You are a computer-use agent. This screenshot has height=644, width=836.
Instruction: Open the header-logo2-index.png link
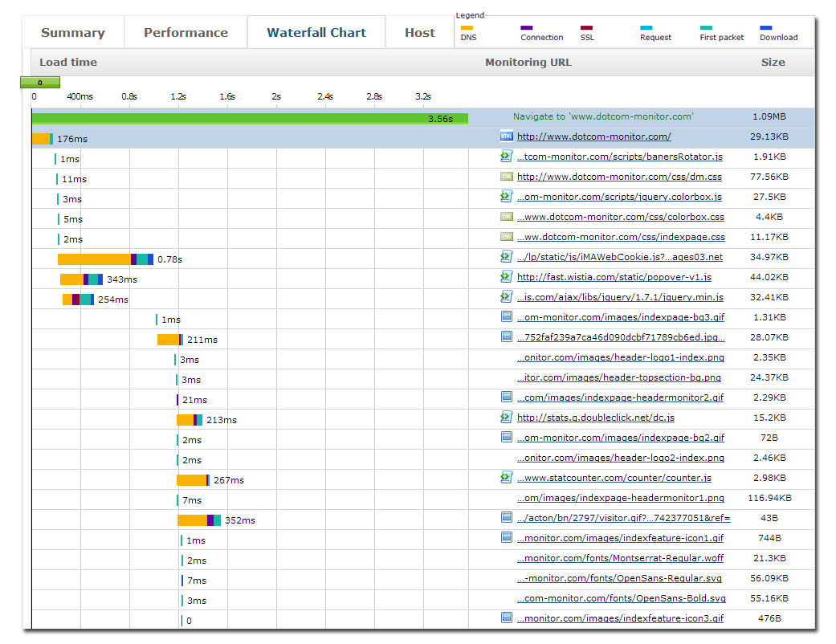tap(621, 458)
